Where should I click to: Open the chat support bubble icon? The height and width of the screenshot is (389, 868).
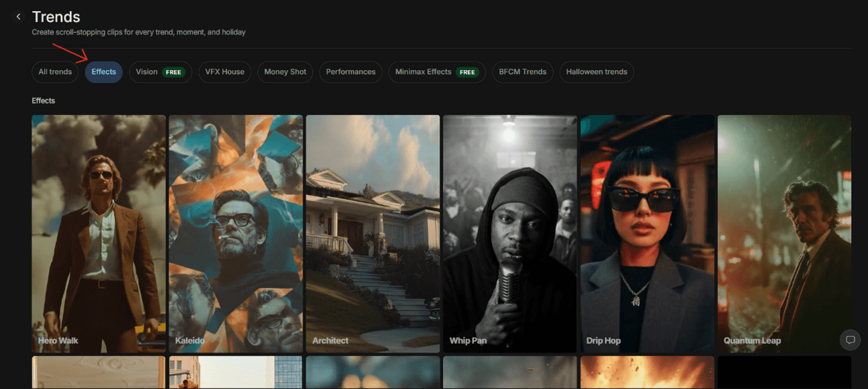tap(850, 340)
